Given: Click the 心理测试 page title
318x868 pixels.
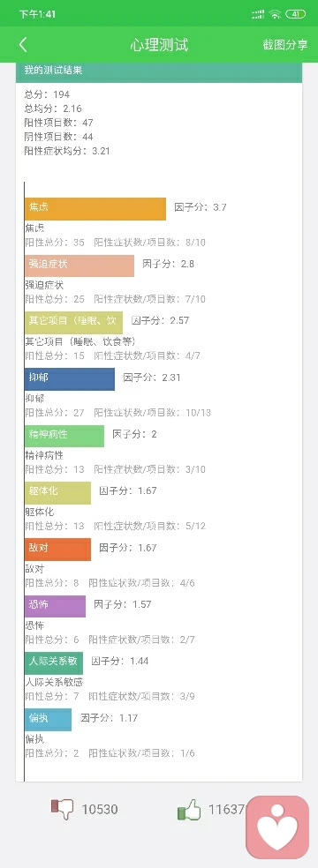Looking at the screenshot, I should tap(159, 45).
